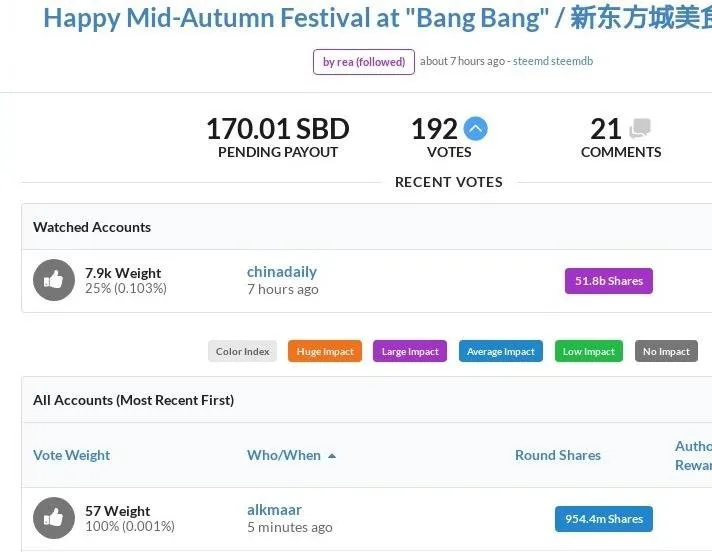Open the post title link

377,18
